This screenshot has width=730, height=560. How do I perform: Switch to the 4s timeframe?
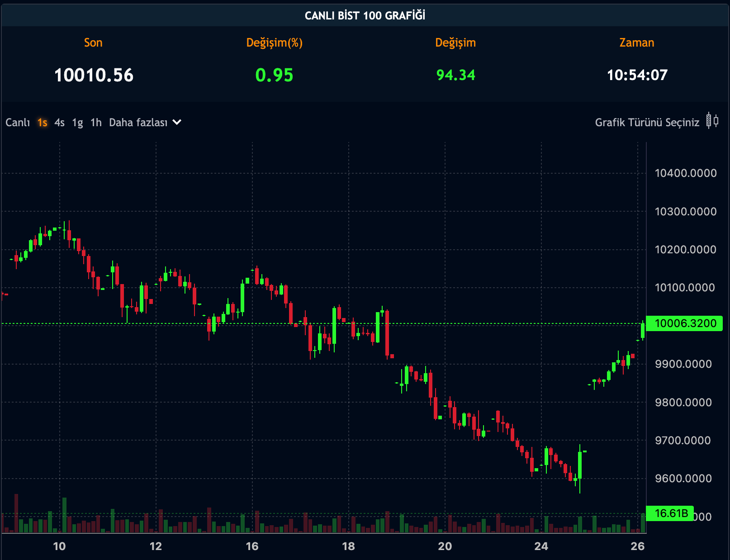click(x=59, y=123)
